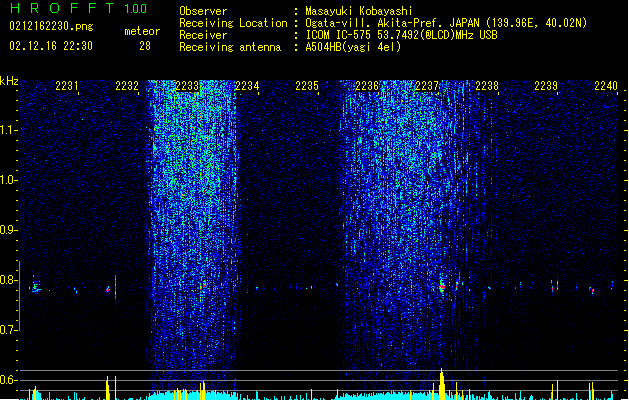The image size is (629, 400).
Task: Click the 2233 time marker
Action: click(187, 86)
